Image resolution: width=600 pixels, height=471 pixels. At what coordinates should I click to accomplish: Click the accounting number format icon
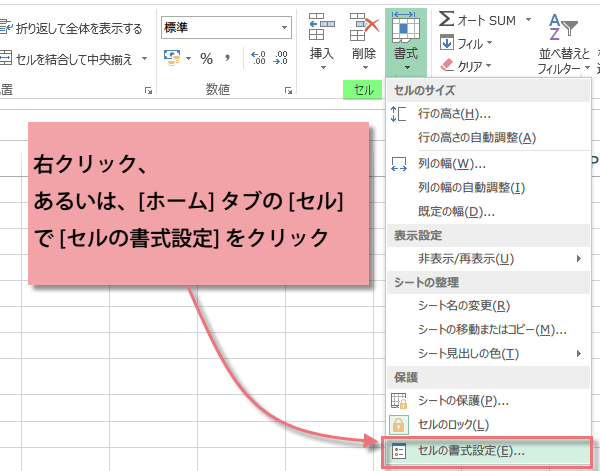coord(172,58)
